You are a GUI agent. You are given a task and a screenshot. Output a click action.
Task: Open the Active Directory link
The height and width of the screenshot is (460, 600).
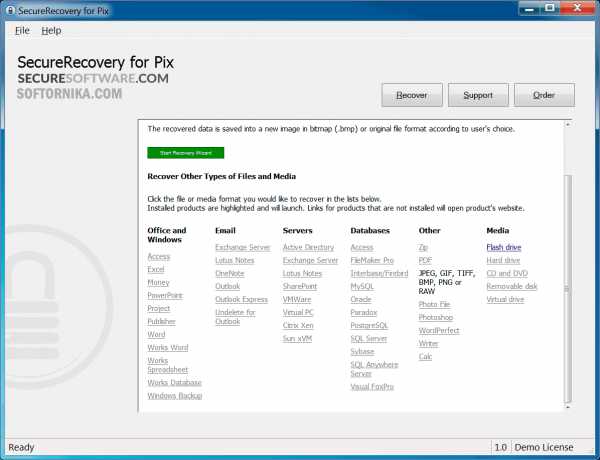[x=308, y=247]
